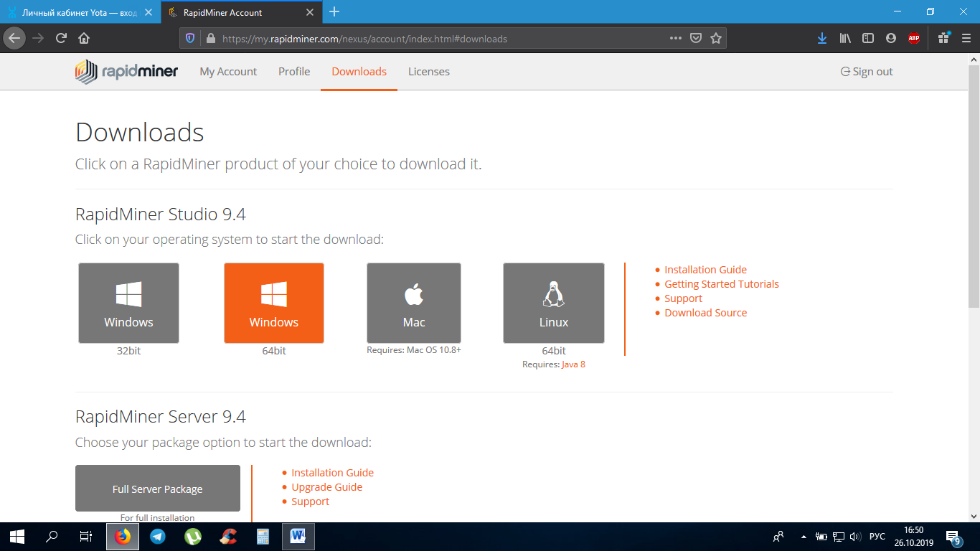Open volume control in system tray
980x551 pixels.
[855, 537]
